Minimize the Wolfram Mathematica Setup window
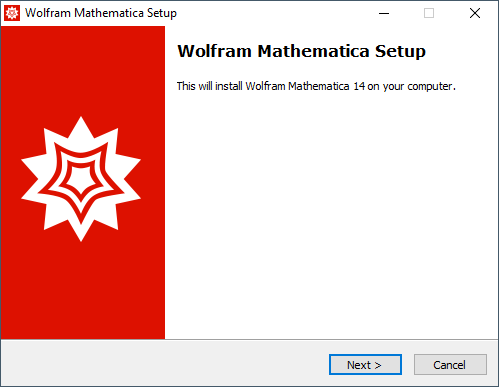 click(384, 13)
